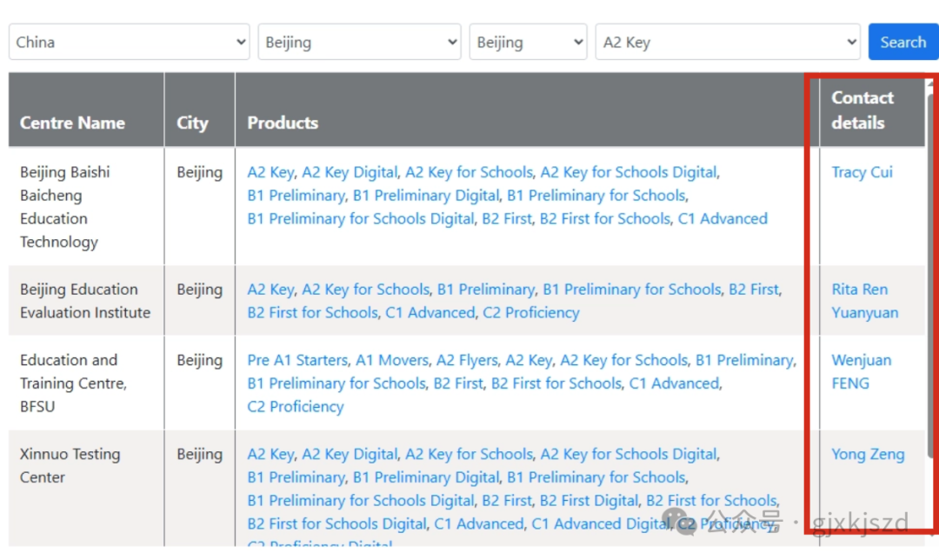
Task: Click the City column header
Action: (x=199, y=110)
